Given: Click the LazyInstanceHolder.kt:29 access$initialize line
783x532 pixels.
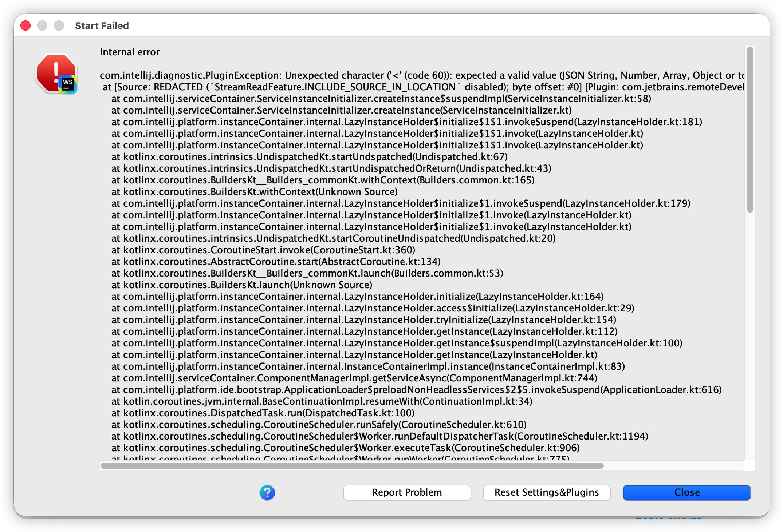Looking at the screenshot, I should (373, 308).
